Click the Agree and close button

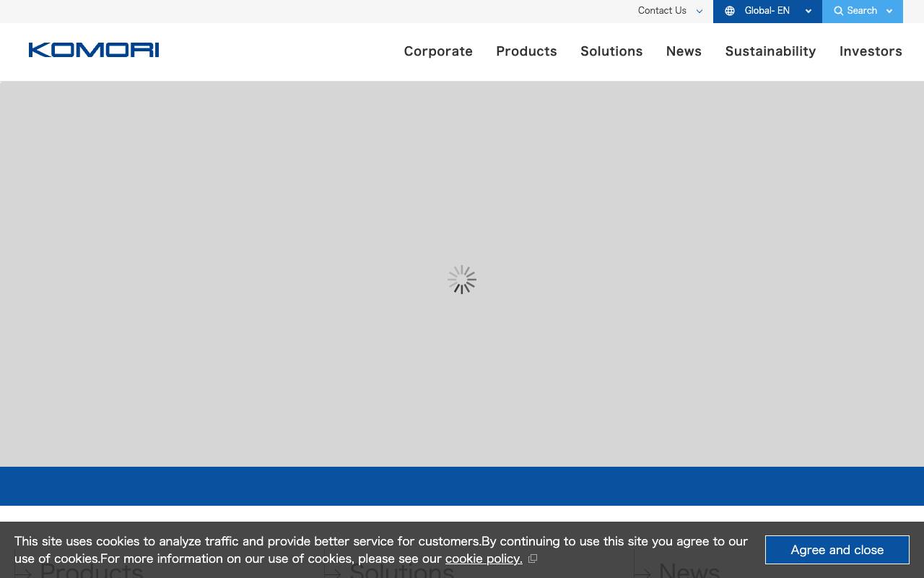coord(837,550)
